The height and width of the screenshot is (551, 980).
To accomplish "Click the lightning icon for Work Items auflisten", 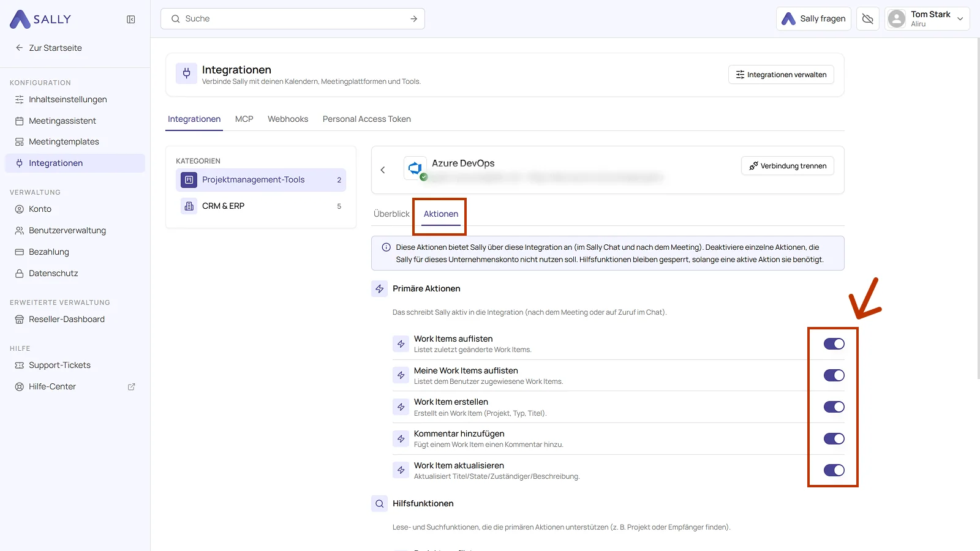I will [401, 344].
